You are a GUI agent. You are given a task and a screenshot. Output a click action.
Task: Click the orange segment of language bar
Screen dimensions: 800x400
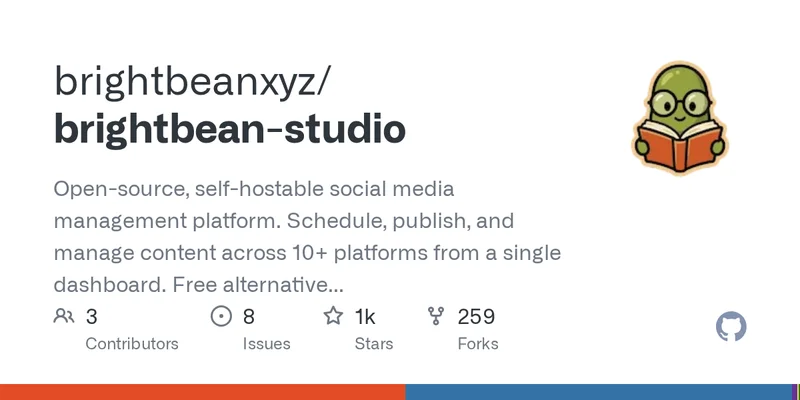point(202,391)
